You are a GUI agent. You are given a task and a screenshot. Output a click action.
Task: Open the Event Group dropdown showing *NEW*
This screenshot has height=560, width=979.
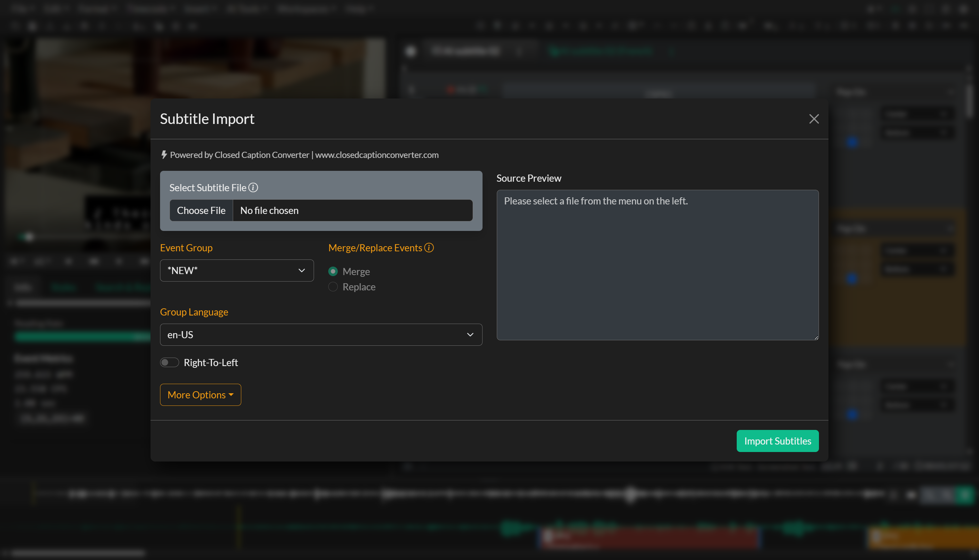237,270
